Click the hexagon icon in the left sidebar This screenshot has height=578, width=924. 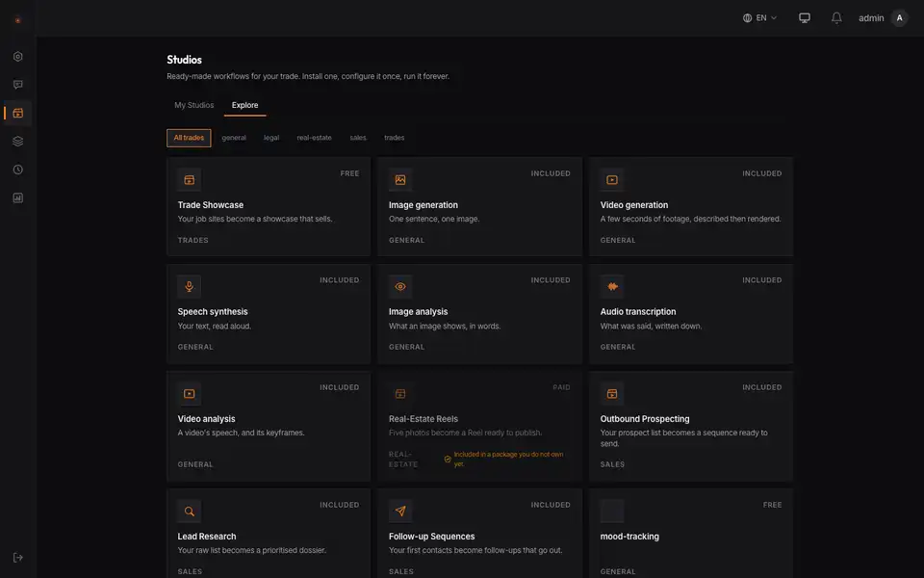pyautogui.click(x=17, y=57)
